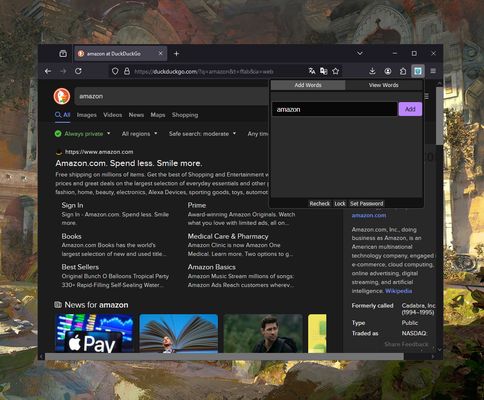484x400 pixels.
Task: Open the Firefox account icon
Action: (388, 71)
